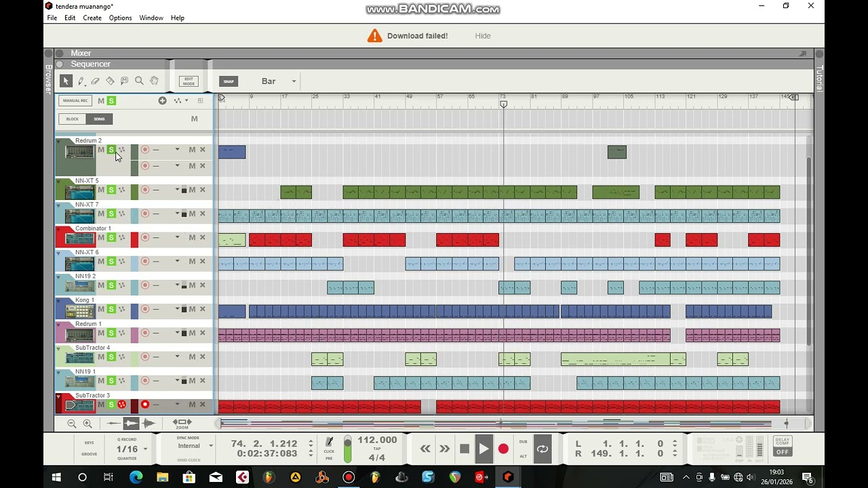Zoom out horizontally with minus magnifier

tap(72, 424)
